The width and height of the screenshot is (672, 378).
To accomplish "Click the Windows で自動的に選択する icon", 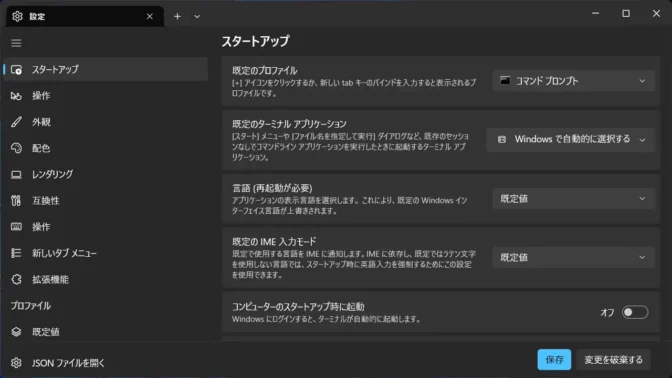I will [502, 139].
